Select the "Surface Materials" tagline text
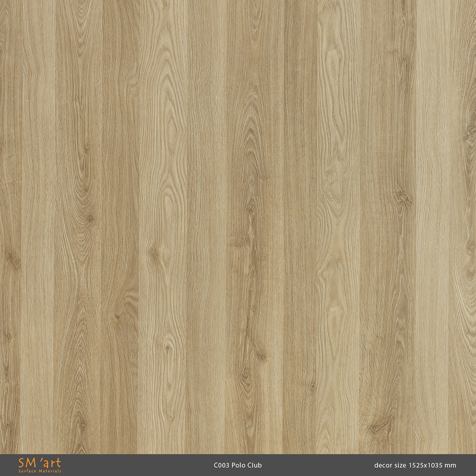 coord(40,471)
